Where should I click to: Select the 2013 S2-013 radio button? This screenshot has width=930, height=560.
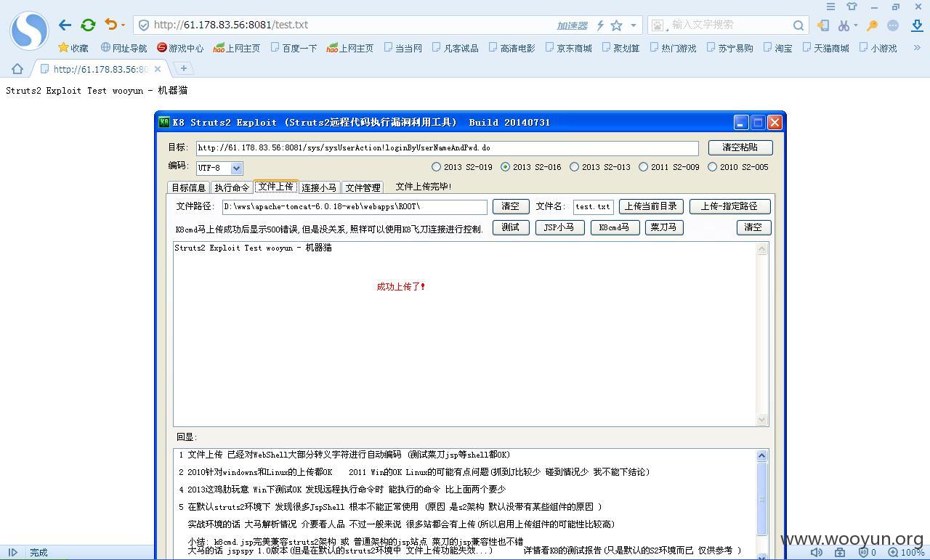click(574, 167)
